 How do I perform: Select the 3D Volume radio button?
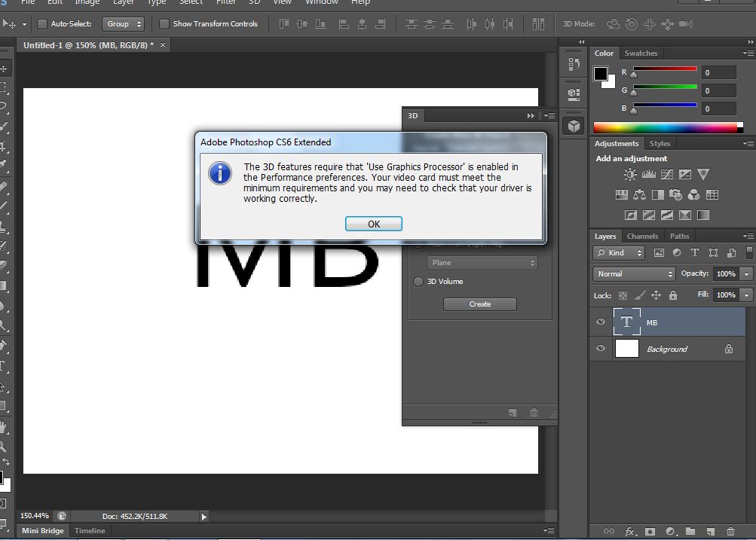point(418,282)
